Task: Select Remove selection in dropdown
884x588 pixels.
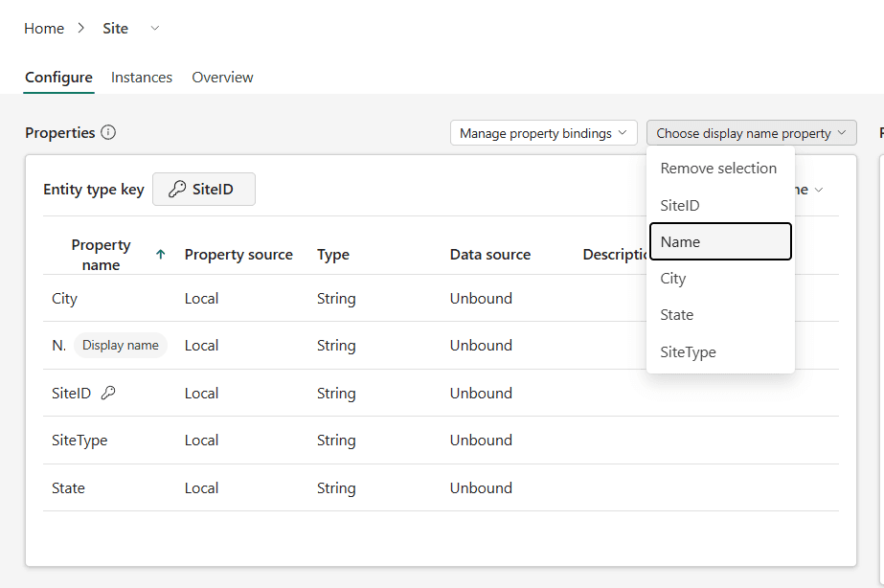Action: click(720, 168)
